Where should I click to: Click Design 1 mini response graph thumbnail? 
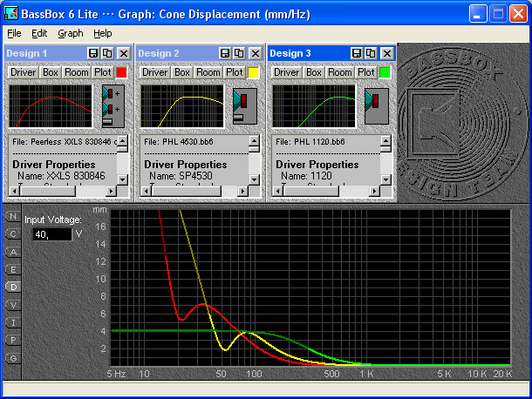(x=51, y=106)
